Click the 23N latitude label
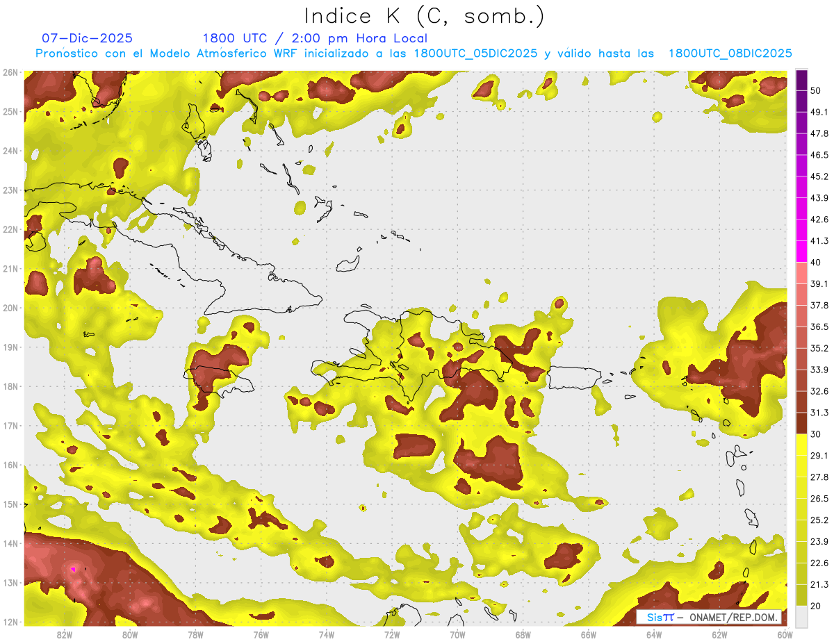This screenshot has width=834, height=644. coord(10,190)
